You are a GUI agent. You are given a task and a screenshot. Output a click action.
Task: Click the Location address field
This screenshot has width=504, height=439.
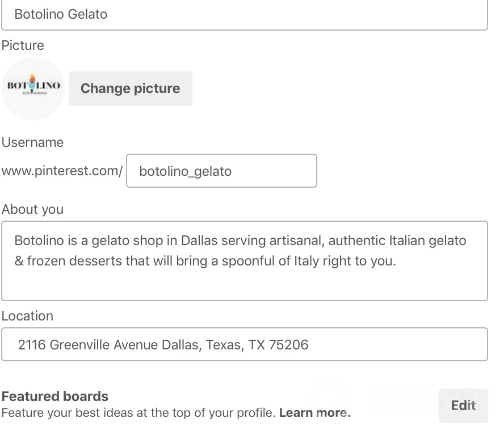[244, 344]
